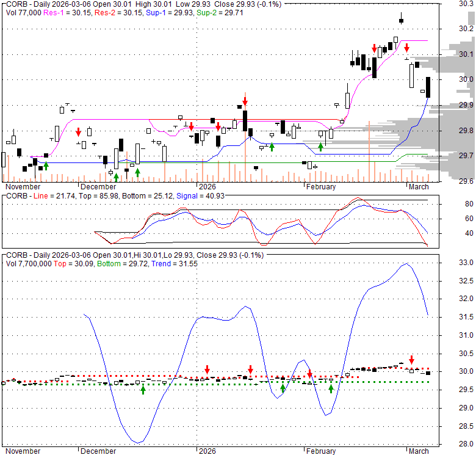
Task: Select the December label on the bottom chart's time axis
Action: 98,451
